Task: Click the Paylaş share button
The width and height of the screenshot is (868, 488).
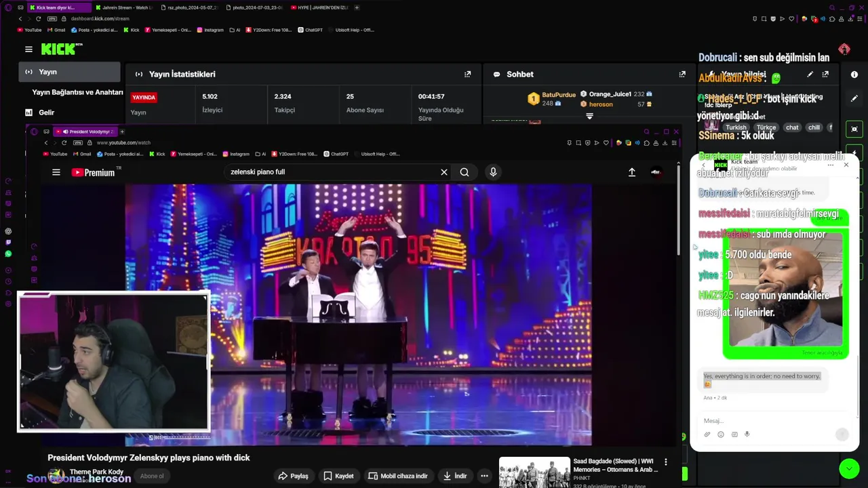Action: click(x=294, y=476)
